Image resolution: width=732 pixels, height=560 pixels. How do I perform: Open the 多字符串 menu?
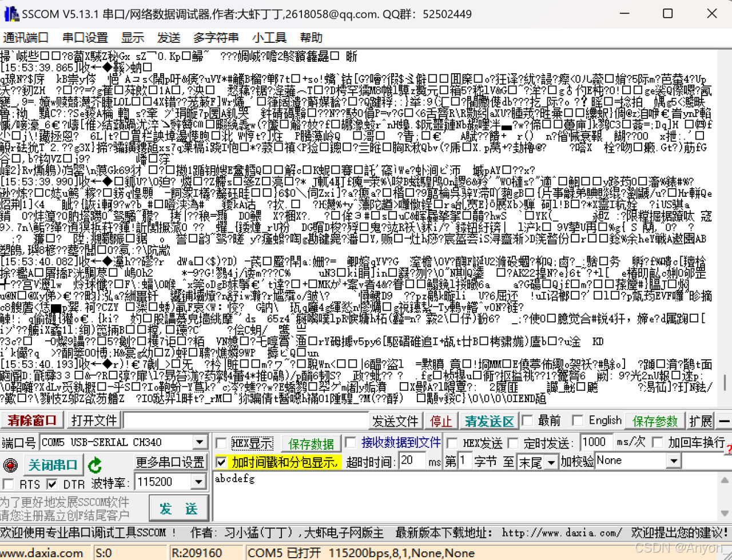pyautogui.click(x=216, y=38)
